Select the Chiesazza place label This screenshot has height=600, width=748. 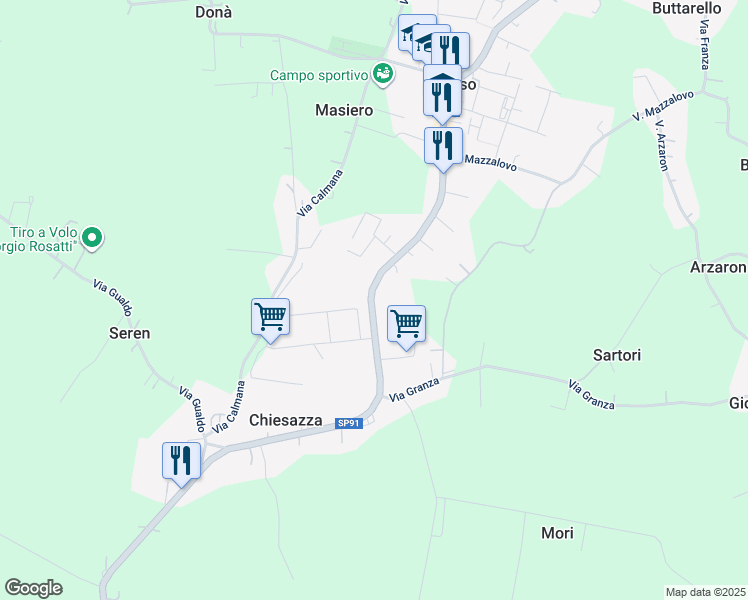tap(286, 420)
